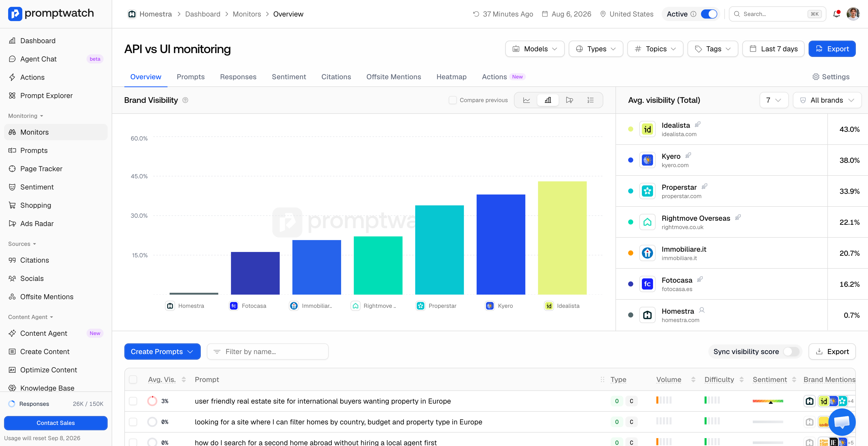Viewport: 868px width, 446px height.
Task: Click Export button above prompts table
Action: point(832,352)
